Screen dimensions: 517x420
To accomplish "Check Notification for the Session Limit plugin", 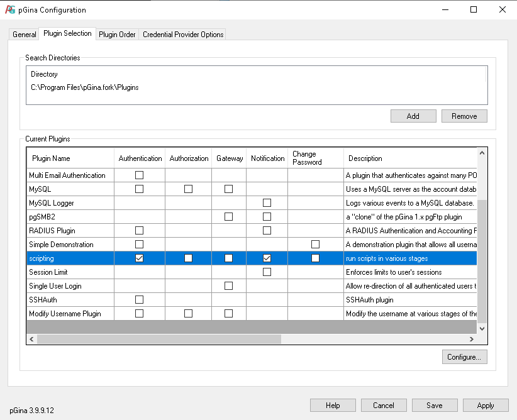I will (x=267, y=272).
